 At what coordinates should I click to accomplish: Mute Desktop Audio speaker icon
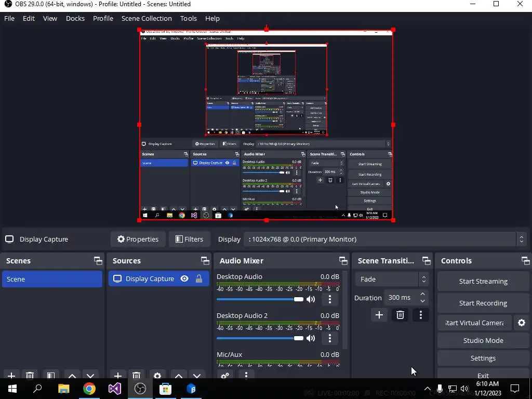tap(311, 299)
